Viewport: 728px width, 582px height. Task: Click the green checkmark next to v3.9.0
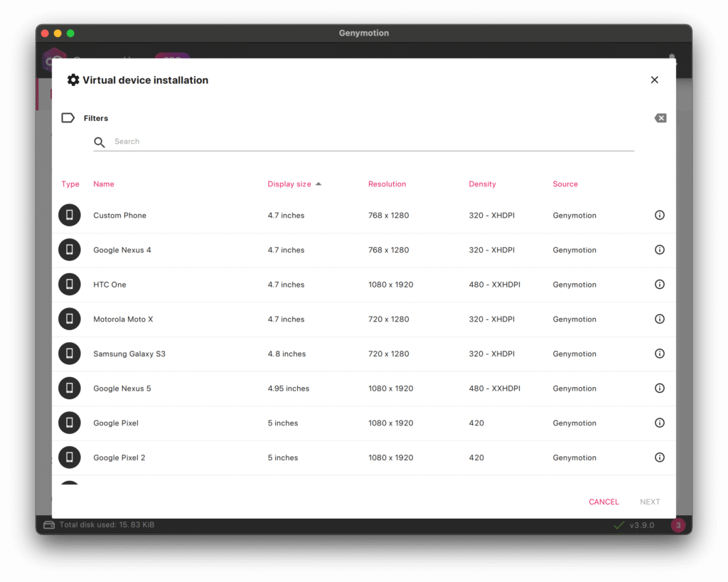pyautogui.click(x=618, y=524)
